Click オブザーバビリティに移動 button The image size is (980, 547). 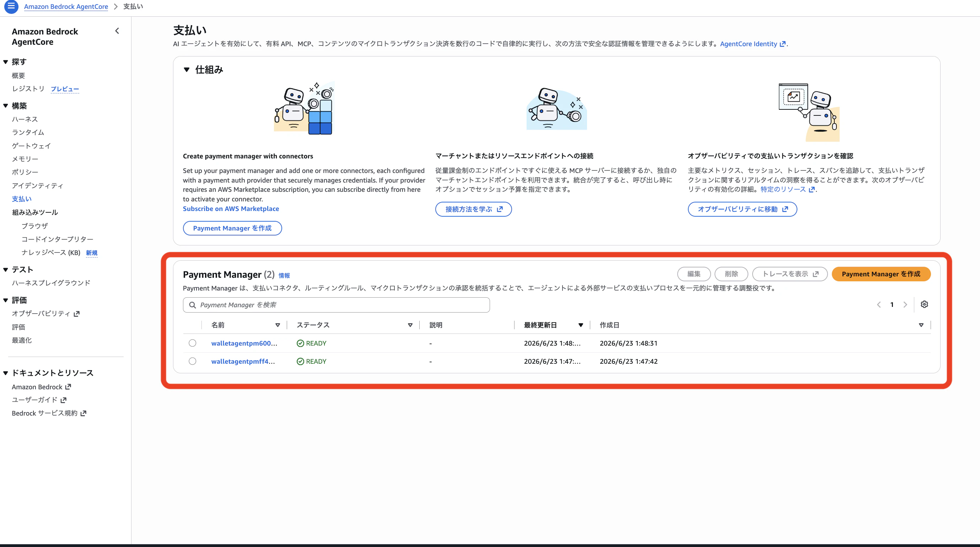point(742,209)
